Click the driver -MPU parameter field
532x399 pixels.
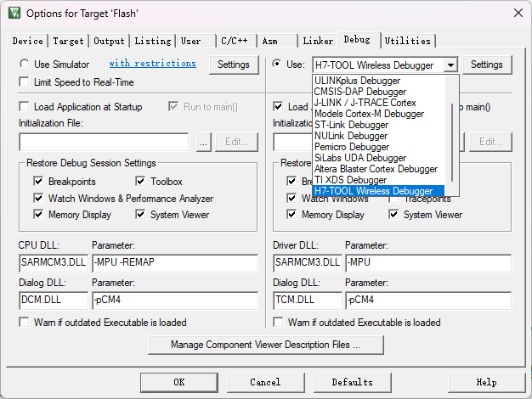point(428,262)
